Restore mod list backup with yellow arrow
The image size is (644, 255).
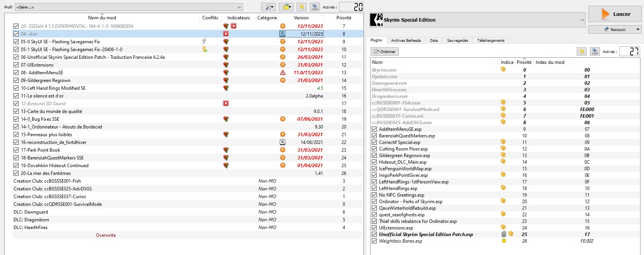point(302,7)
